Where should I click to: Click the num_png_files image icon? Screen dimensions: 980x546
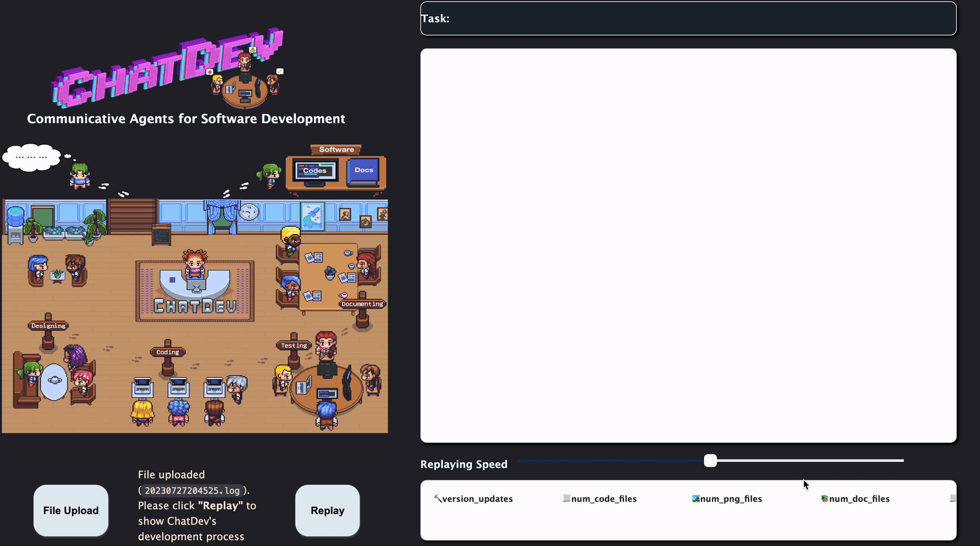pyautogui.click(x=696, y=498)
